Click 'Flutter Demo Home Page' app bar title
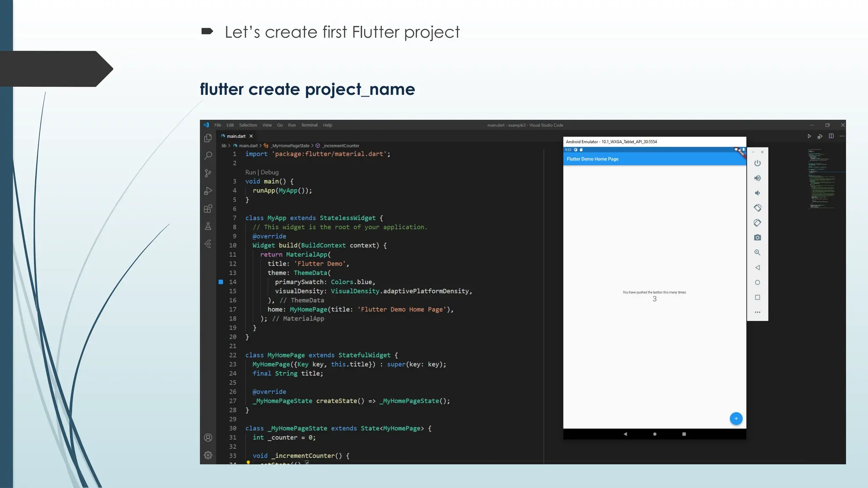This screenshot has width=868, height=488. coord(593,159)
